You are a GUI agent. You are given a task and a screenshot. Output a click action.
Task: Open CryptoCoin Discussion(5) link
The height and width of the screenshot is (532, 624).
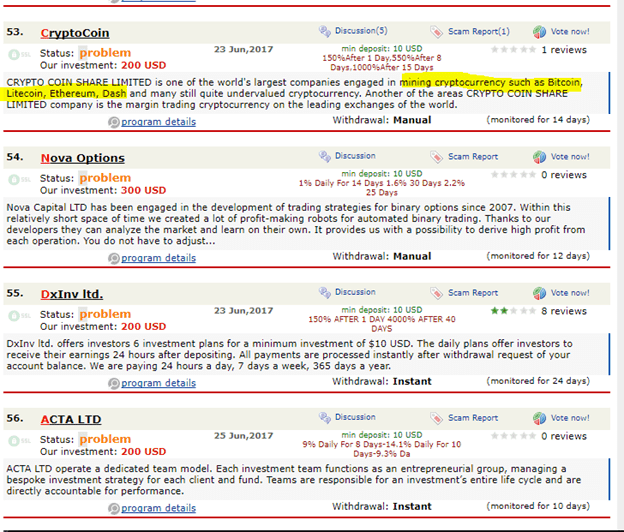click(x=361, y=31)
